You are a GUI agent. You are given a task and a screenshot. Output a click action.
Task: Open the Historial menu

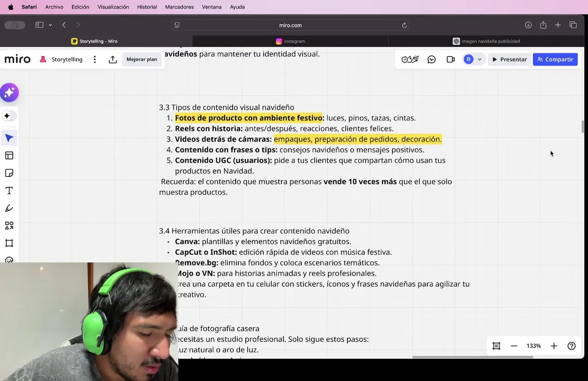pos(147,7)
